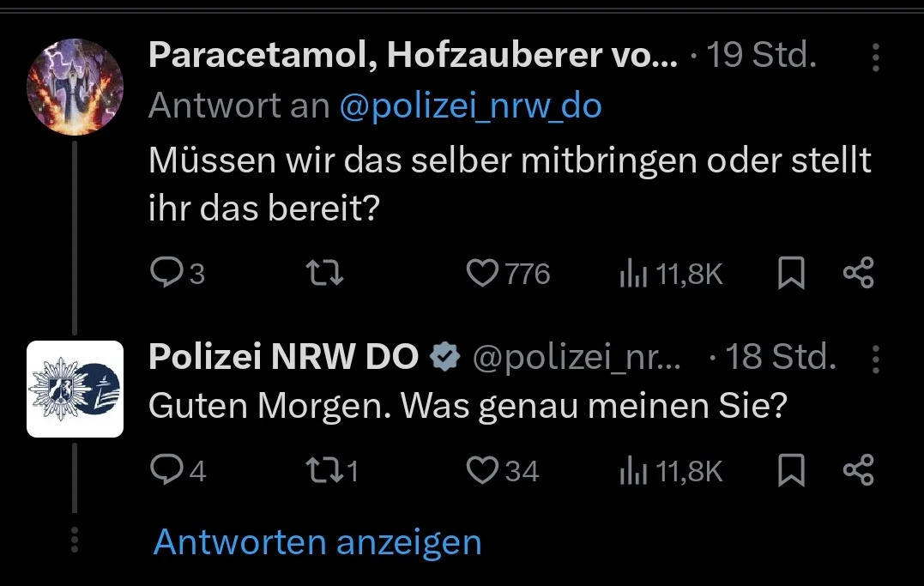Reply to Polizei NRW DO tweet
Image resolution: width=924 pixels, height=586 pixels.
(x=178, y=470)
